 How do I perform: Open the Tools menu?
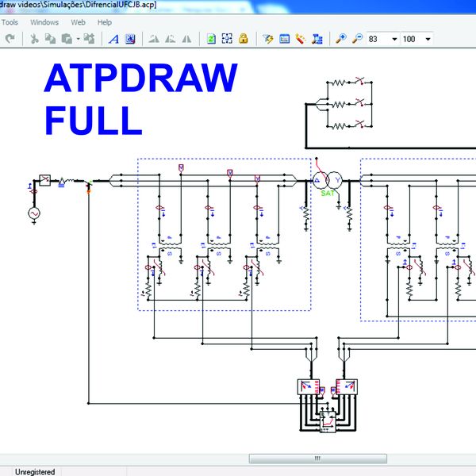pos(10,22)
